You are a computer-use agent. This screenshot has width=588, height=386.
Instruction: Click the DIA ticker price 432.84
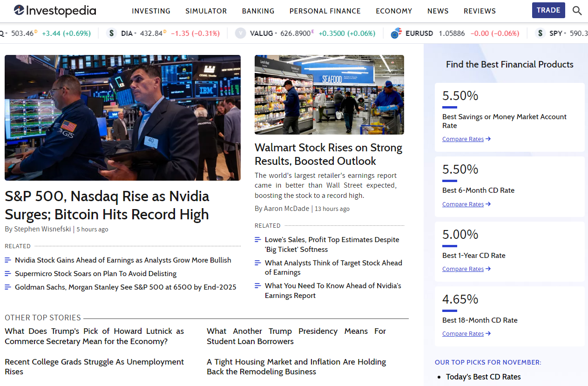point(151,33)
